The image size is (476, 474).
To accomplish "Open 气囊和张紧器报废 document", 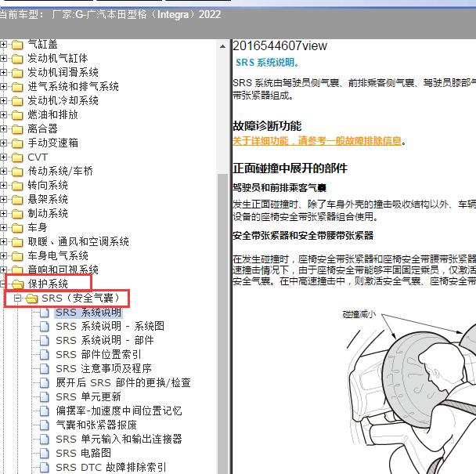I will click(x=96, y=425).
